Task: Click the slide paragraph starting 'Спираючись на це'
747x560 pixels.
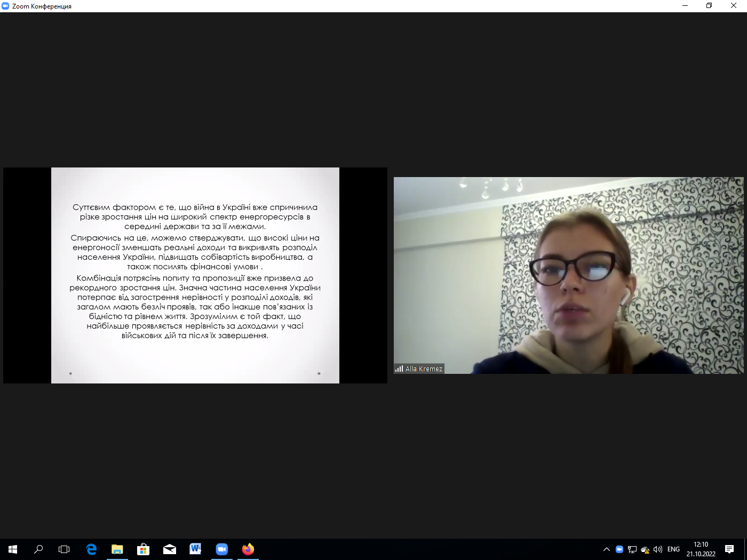Action: (x=195, y=252)
